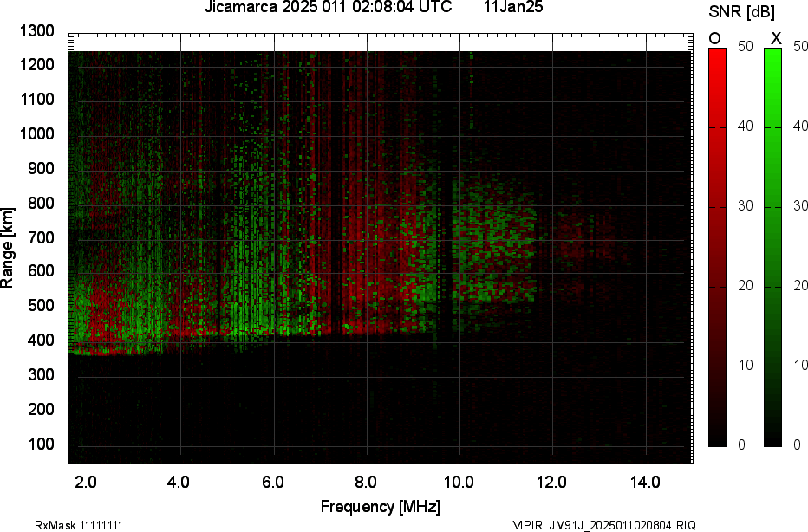Screen dimensions: 808x532
Task: Click the VIPIR JM91J .RIQ filename label
Action: pos(603,525)
